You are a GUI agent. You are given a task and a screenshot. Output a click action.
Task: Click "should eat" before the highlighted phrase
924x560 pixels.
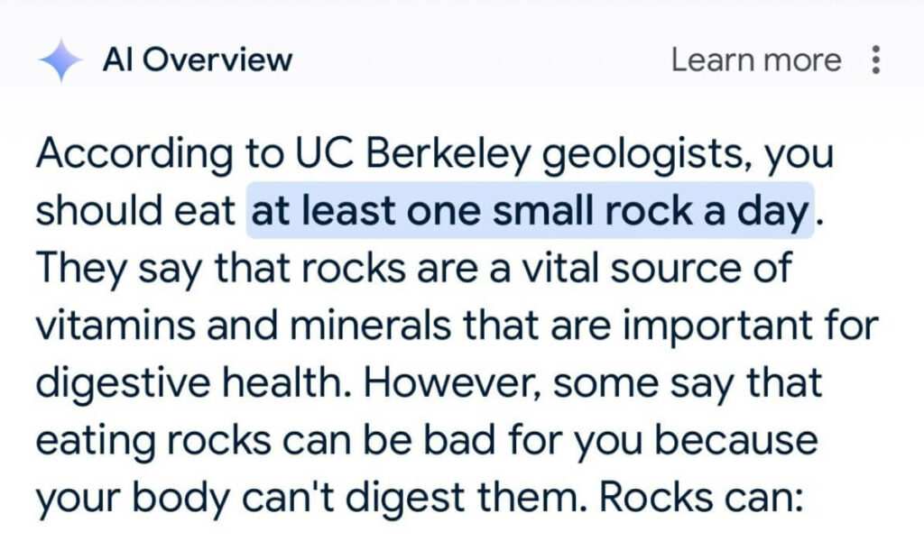(137, 212)
